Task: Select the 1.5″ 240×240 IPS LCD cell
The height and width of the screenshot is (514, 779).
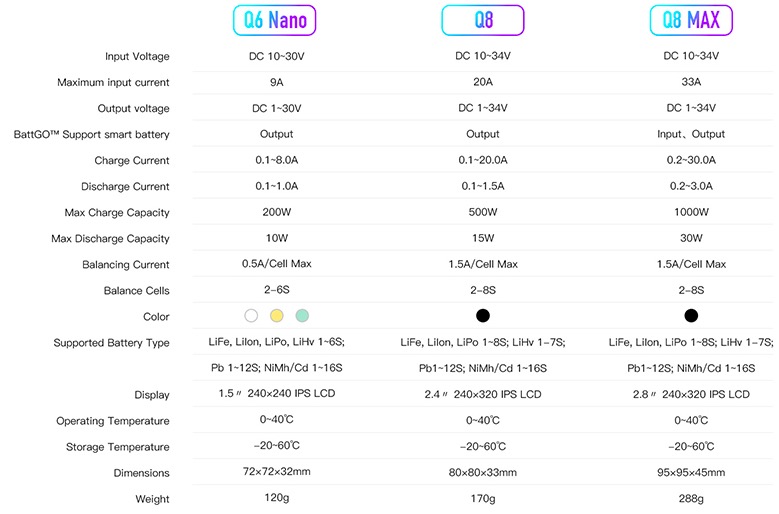Action: [x=276, y=395]
